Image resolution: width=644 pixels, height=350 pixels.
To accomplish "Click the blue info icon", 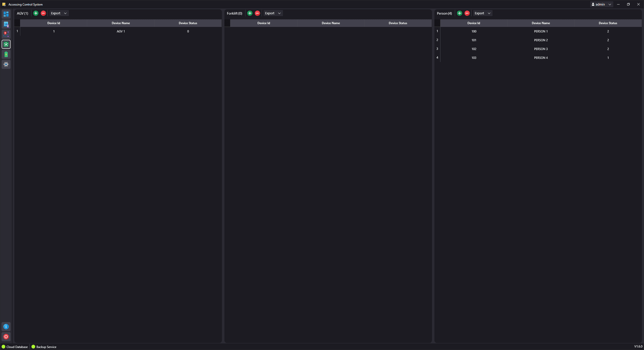I will point(6,327).
